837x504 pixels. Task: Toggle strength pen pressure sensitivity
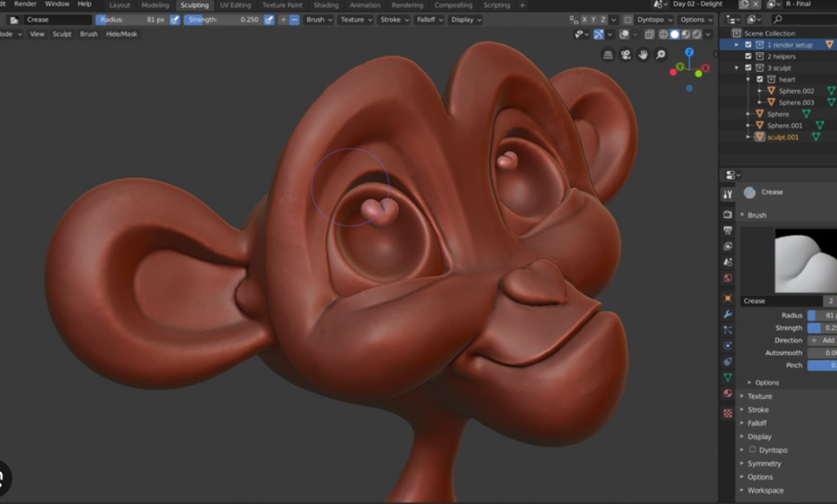pyautogui.click(x=269, y=20)
